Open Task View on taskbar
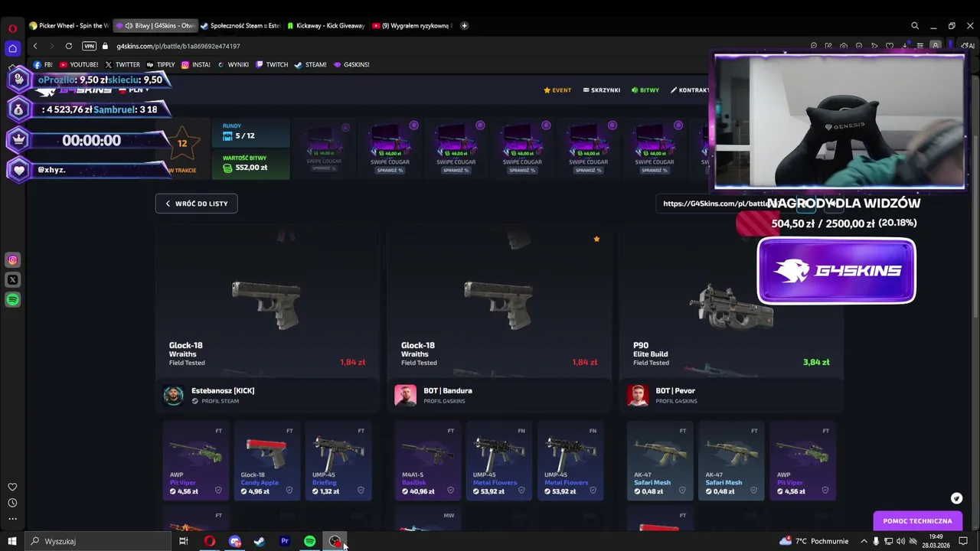The image size is (980, 551). [x=184, y=541]
